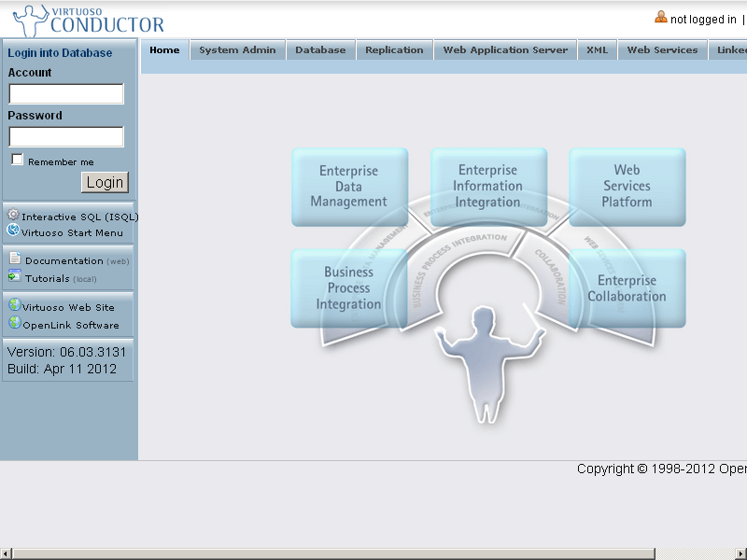Focus the Account input field
The width and height of the screenshot is (747, 560).
pos(66,94)
